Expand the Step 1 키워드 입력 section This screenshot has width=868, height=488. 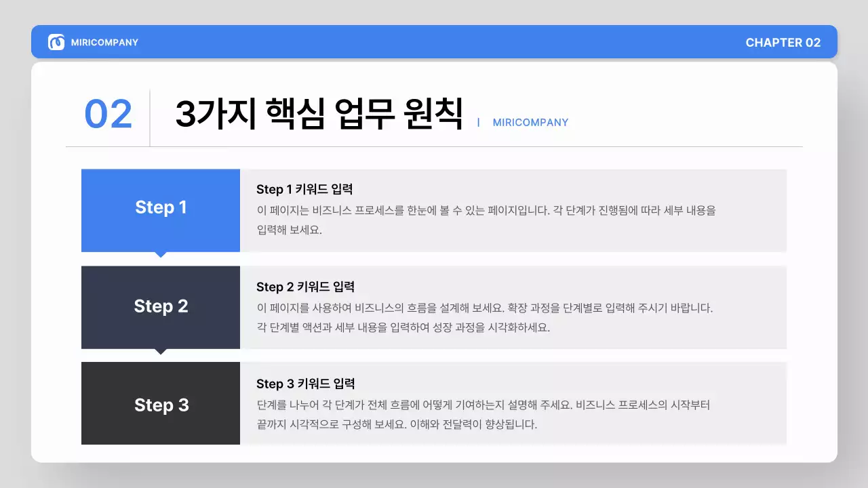click(x=304, y=188)
